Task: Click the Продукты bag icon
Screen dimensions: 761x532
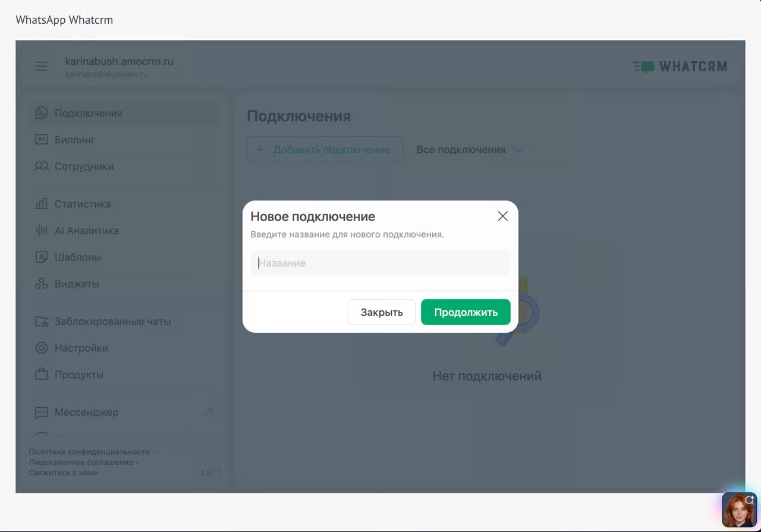Action: coord(41,374)
